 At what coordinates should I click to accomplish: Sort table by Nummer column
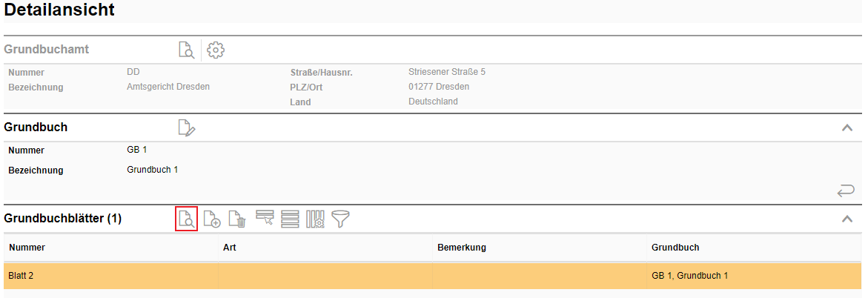[26, 248]
